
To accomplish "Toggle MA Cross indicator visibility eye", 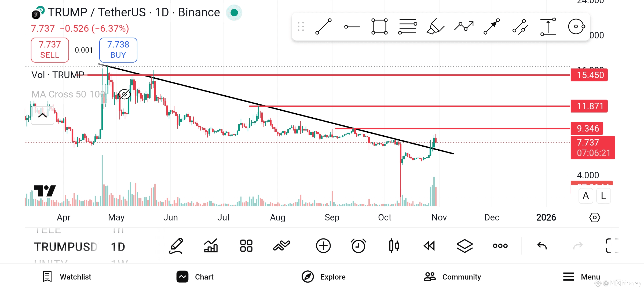I will [125, 94].
